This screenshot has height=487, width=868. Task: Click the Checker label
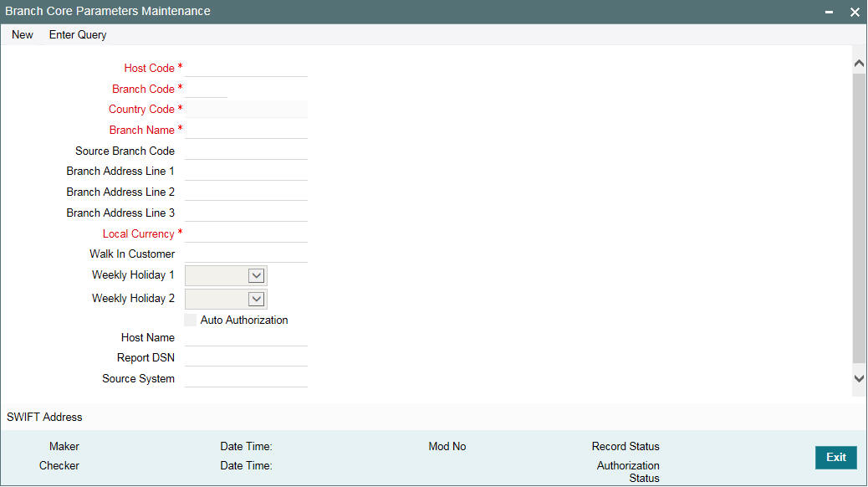[59, 465]
